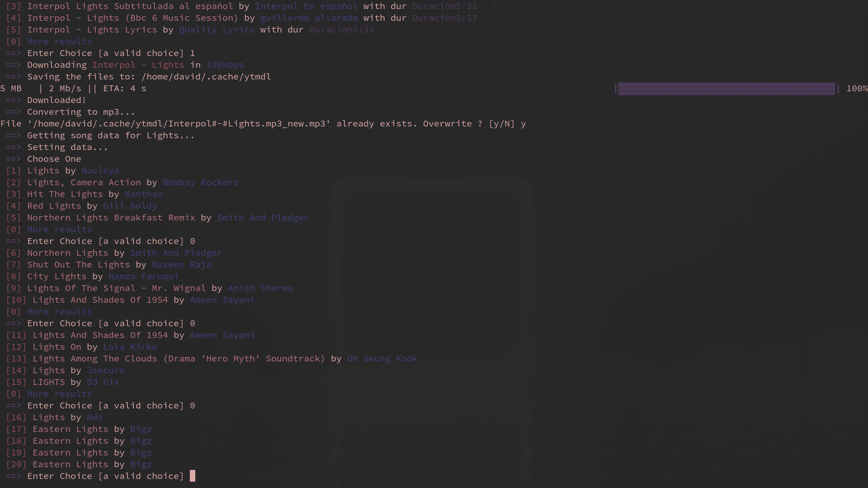
Task: Choose [3] Hit The Lights by Manthan
Action: click(84, 194)
